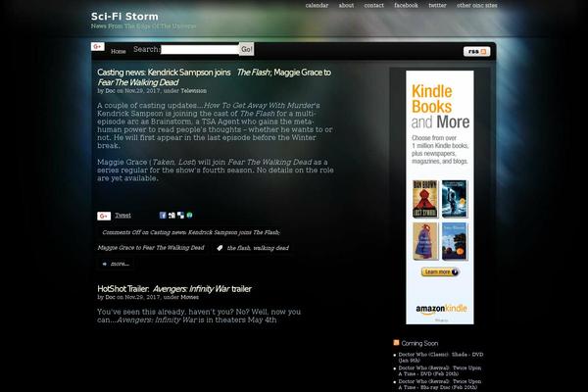Image resolution: width=588 pixels, height=392 pixels.
Task: Click 'walking dead' tag link
Action: point(270,248)
